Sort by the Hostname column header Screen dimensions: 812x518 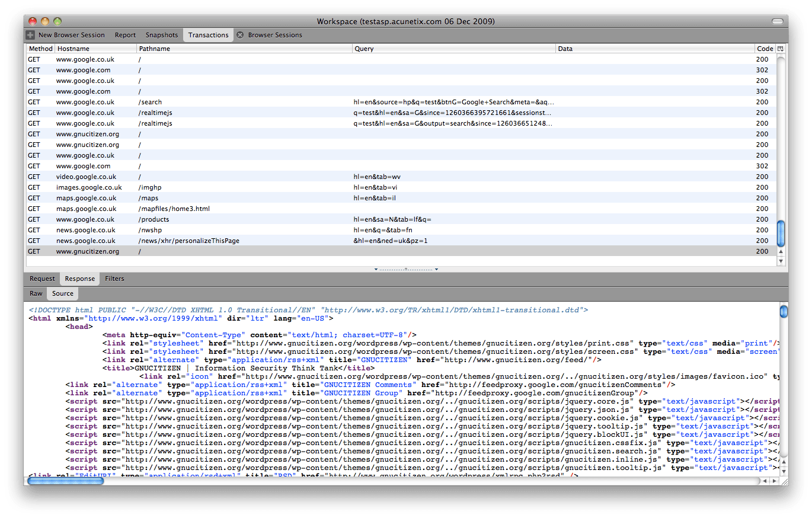click(95, 49)
